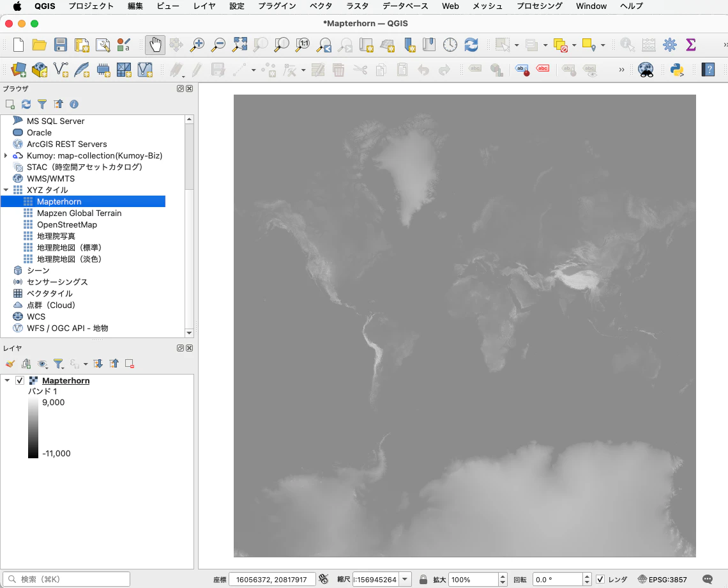This screenshot has height=588, width=728.
Task: Click the browser panel vertical scrollbar
Action: 189,158
